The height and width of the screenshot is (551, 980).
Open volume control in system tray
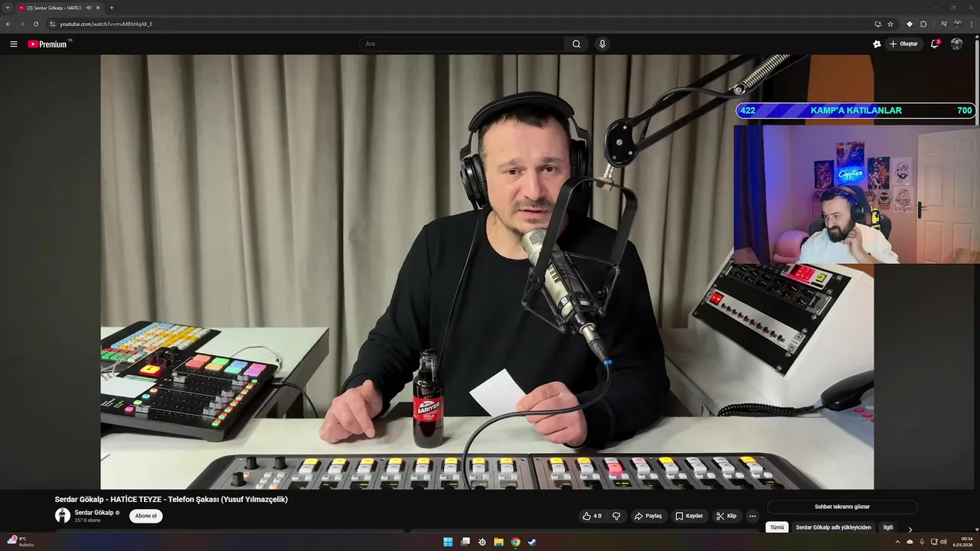(943, 542)
